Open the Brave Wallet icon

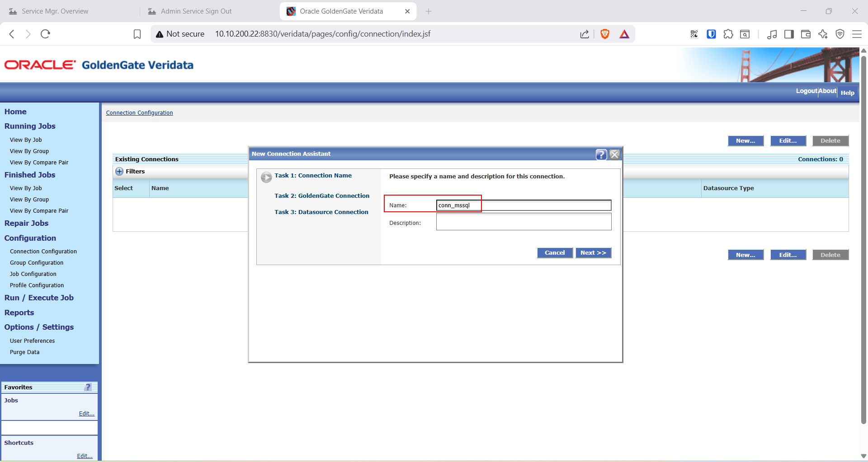tap(806, 34)
